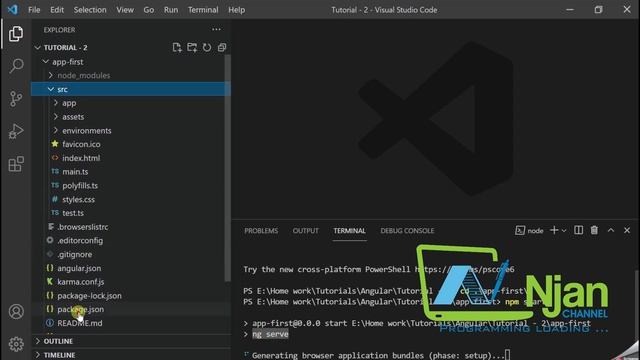Expand the node_modules folder
The image size is (640, 360).
(51, 76)
